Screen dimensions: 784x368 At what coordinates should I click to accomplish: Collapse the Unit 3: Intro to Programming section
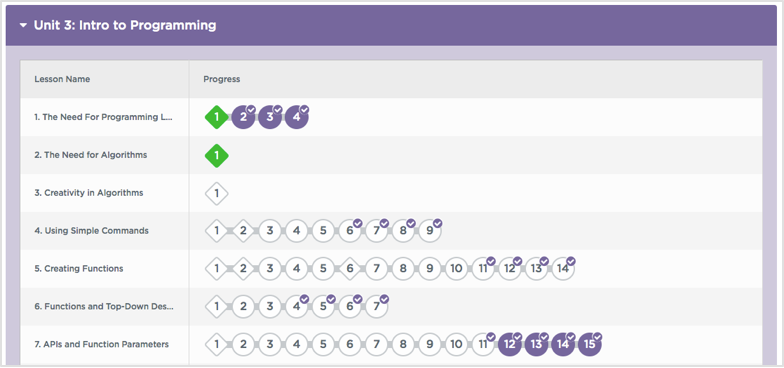23,26
